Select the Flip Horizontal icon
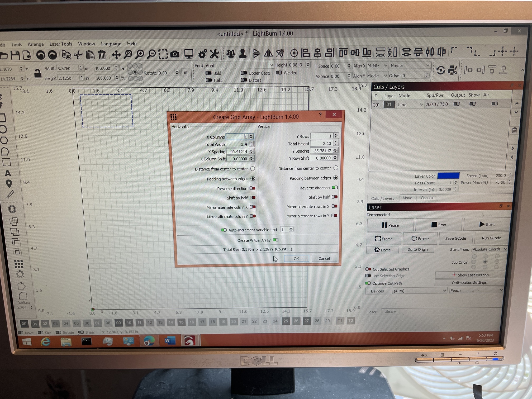532x399 pixels. coord(269,53)
